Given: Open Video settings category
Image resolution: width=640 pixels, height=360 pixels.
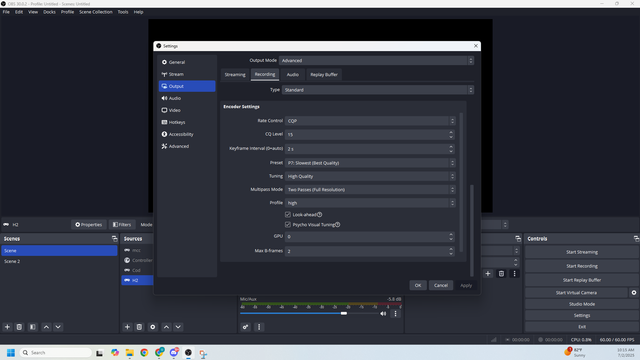Looking at the screenshot, I should pos(187,110).
